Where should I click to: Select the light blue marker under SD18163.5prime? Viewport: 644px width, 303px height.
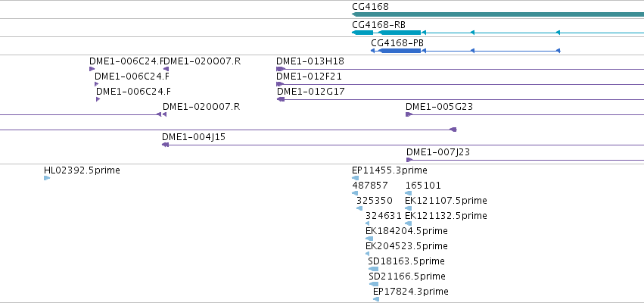373,269
